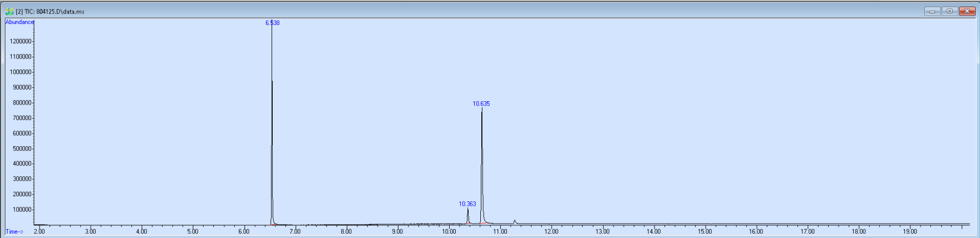Click the 7.00 time axis label
This screenshot has width=980, height=238.
(295, 231)
